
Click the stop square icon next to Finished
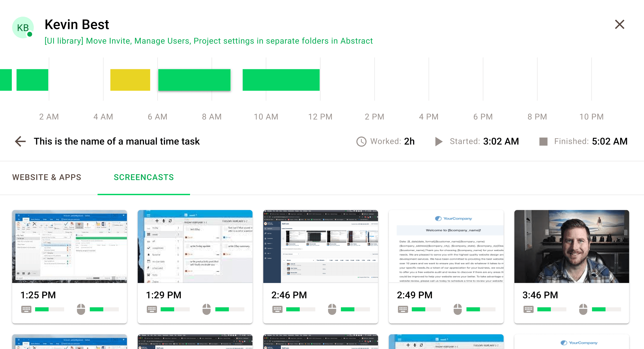point(543,141)
